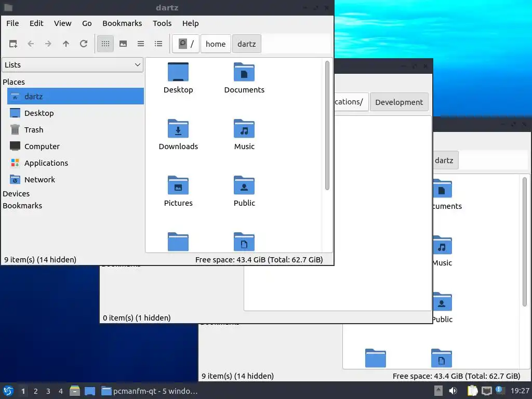Viewport: 532px width, 399px height.
Task: Go up to parent folder arrow
Action: (x=66, y=44)
